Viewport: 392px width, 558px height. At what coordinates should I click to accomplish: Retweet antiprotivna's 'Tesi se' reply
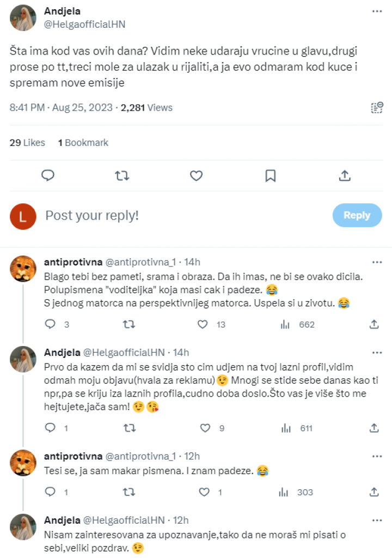click(128, 492)
